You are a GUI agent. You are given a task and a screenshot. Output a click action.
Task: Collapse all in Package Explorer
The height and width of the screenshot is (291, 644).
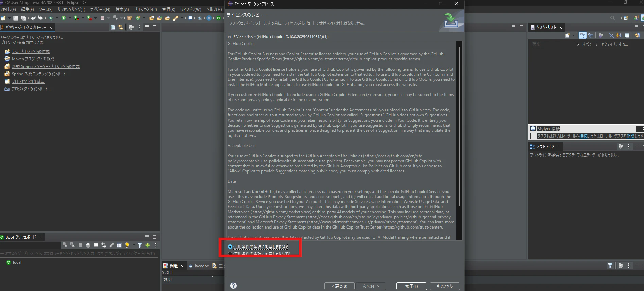113,27
